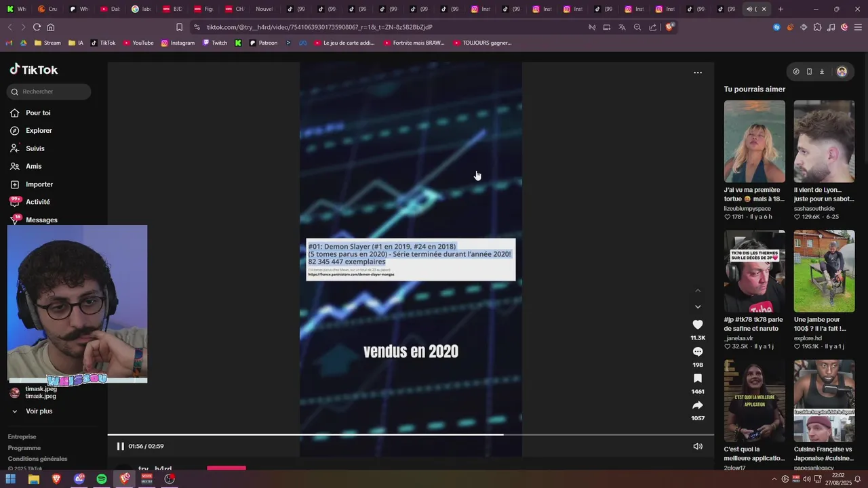
Task: Open the TikTok coins icon
Action: click(x=796, y=71)
